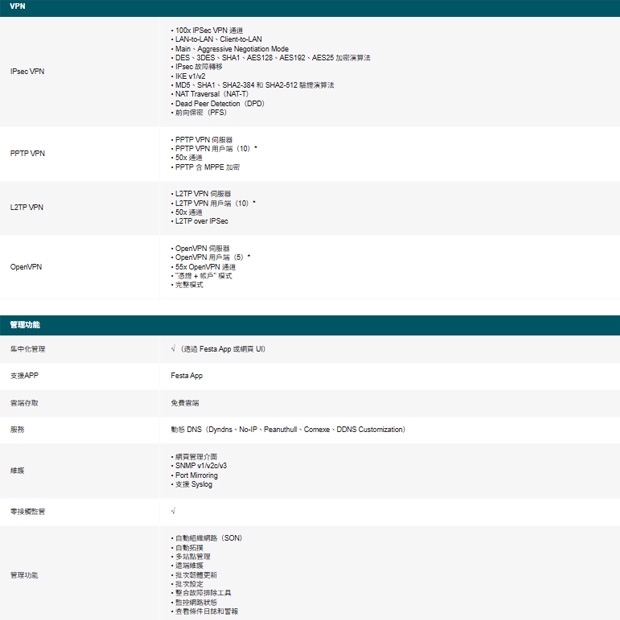Click the L2TP over IPSec item

[201, 221]
